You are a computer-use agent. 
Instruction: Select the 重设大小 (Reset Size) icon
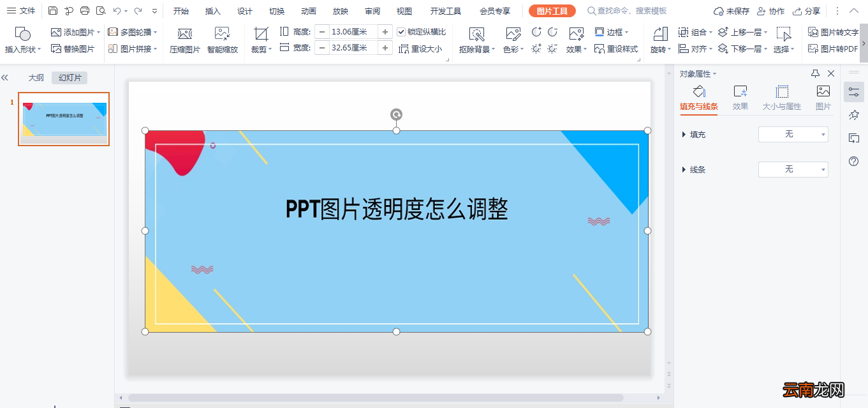421,48
